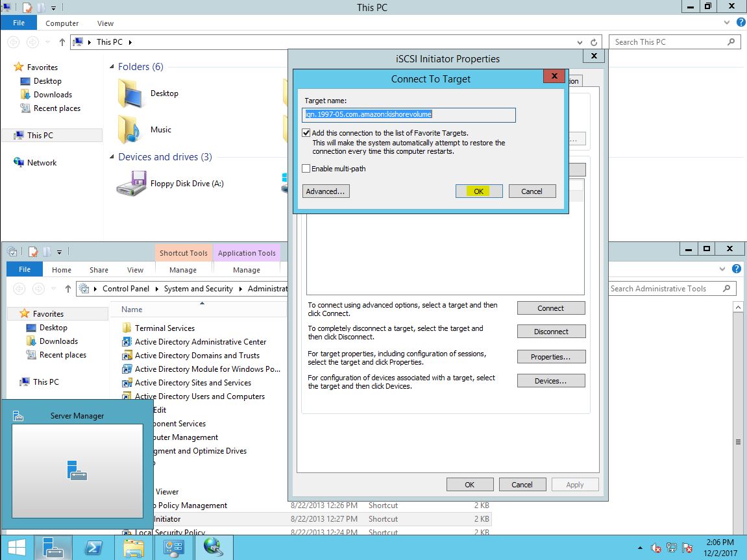Open the Share tab in Administrative Tools

tap(99, 270)
